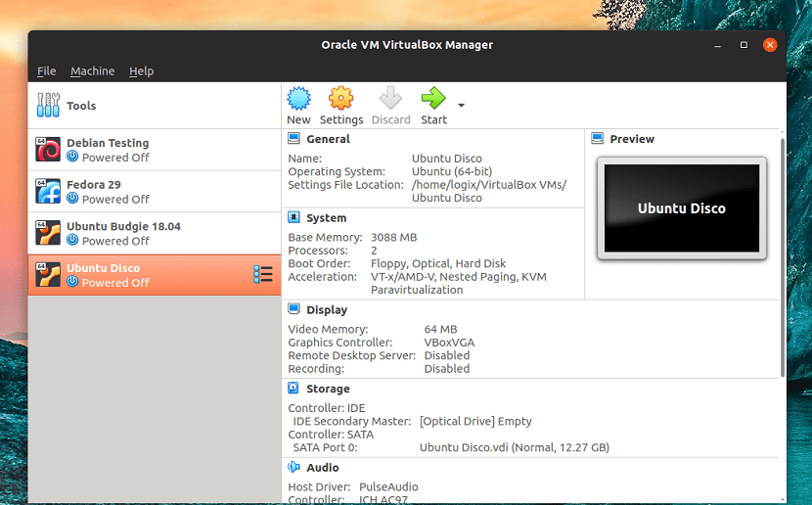Click the Tools wrench icon
The image size is (812, 505).
pos(47,106)
